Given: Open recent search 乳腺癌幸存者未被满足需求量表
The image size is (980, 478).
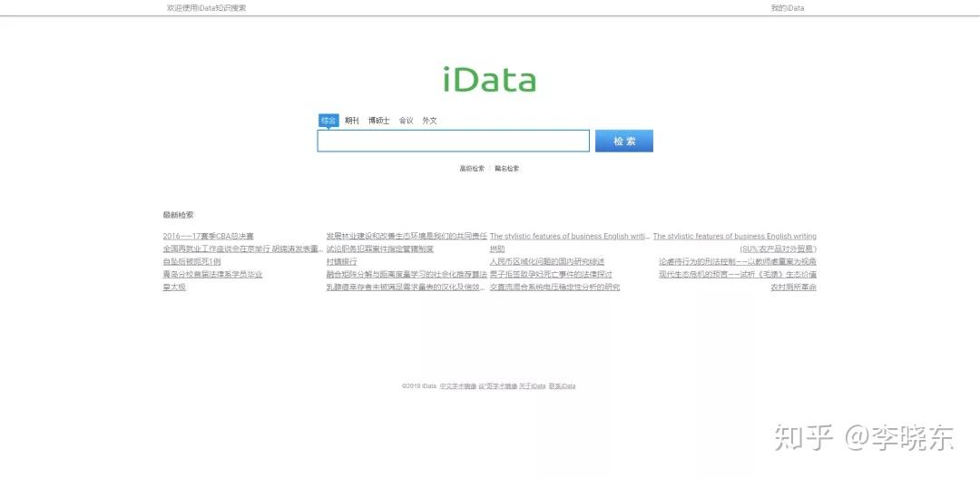Looking at the screenshot, I should point(406,288).
